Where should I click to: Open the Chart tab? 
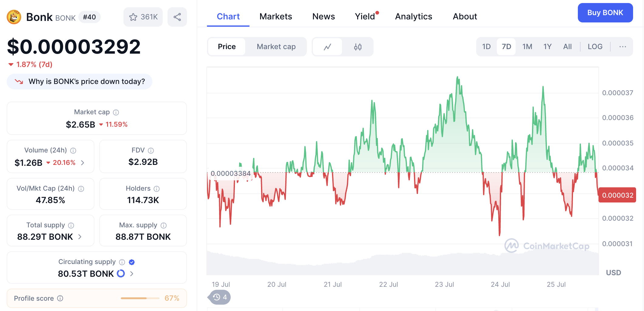click(228, 16)
